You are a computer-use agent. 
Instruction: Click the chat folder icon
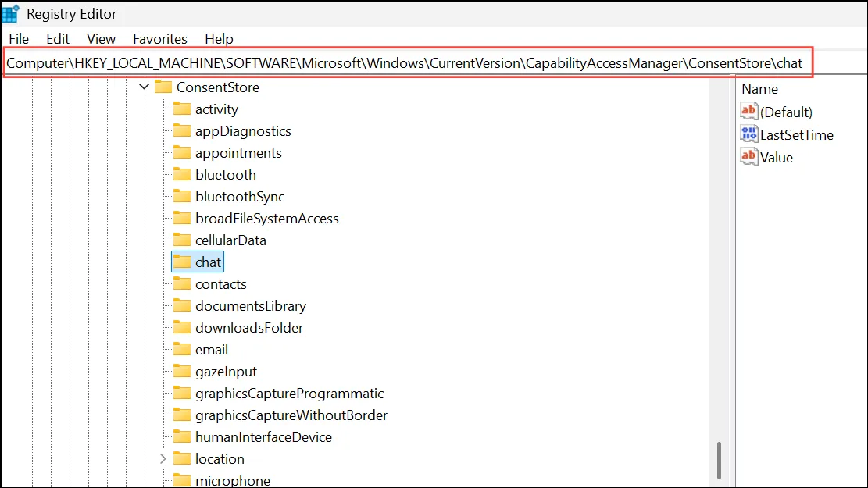[x=181, y=262]
